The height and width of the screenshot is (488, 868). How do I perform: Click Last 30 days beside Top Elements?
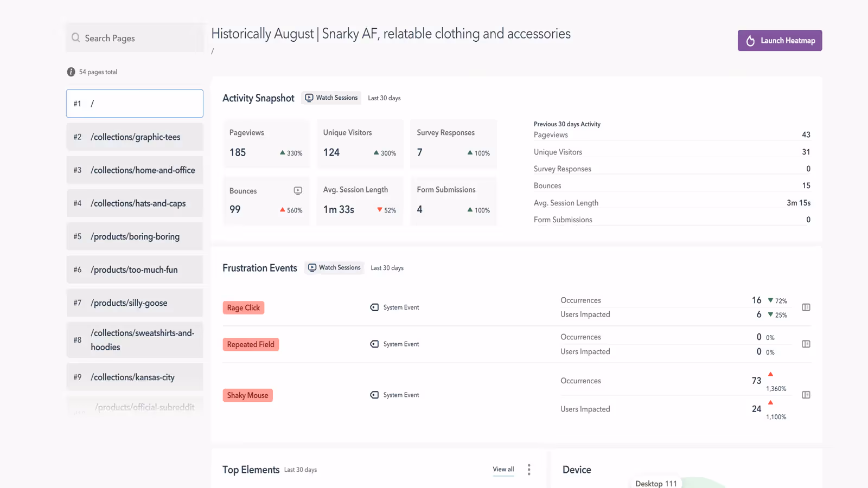tap(301, 470)
